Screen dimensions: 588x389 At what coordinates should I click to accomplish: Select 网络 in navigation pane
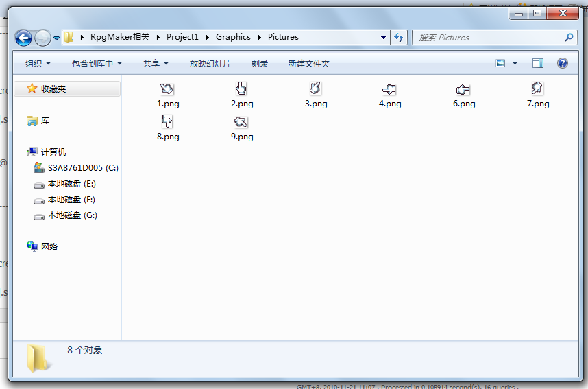coord(49,247)
